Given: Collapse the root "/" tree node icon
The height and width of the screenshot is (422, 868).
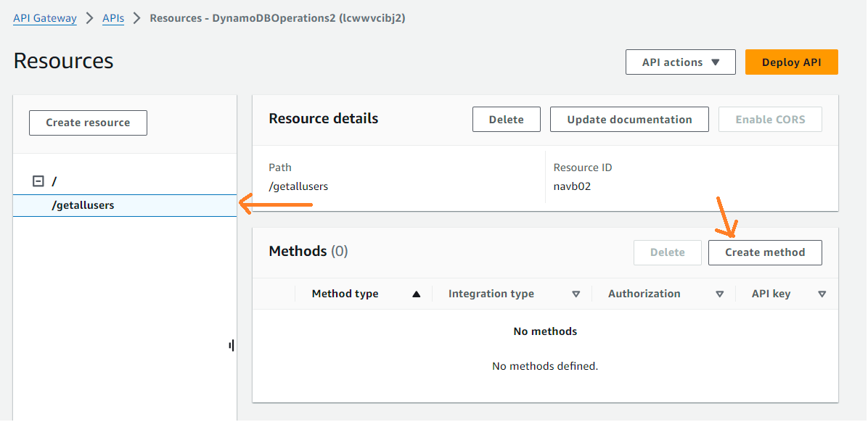Looking at the screenshot, I should (x=38, y=181).
